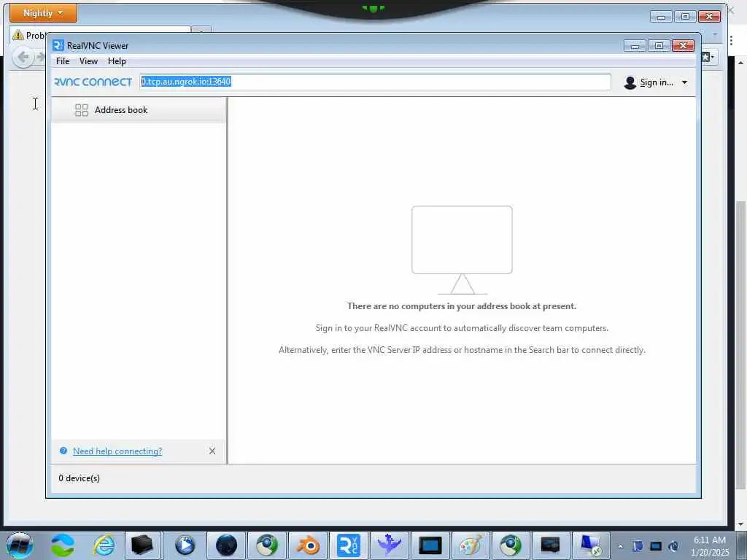Open Blender from the taskbar

(x=308, y=545)
